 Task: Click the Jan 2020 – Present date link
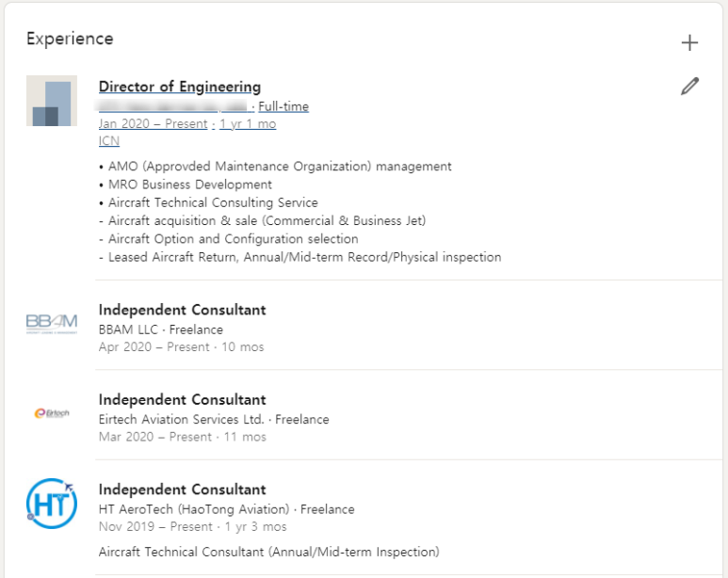[153, 124]
